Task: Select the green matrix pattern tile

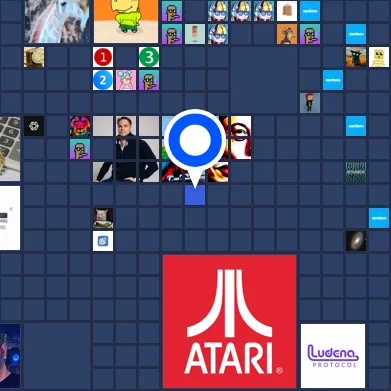Action: (x=356, y=172)
